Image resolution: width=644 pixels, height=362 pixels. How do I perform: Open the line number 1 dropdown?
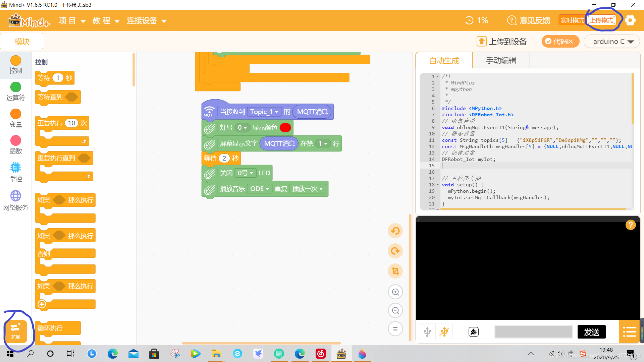click(323, 143)
